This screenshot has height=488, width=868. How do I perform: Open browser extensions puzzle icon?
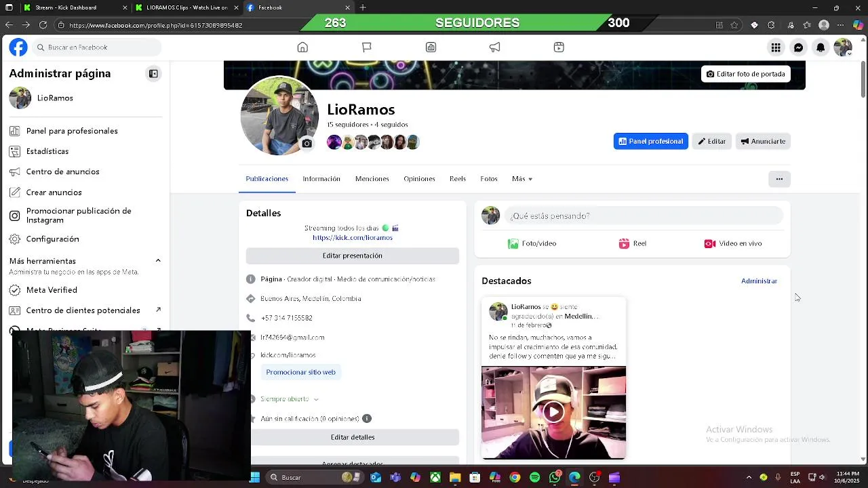click(771, 25)
